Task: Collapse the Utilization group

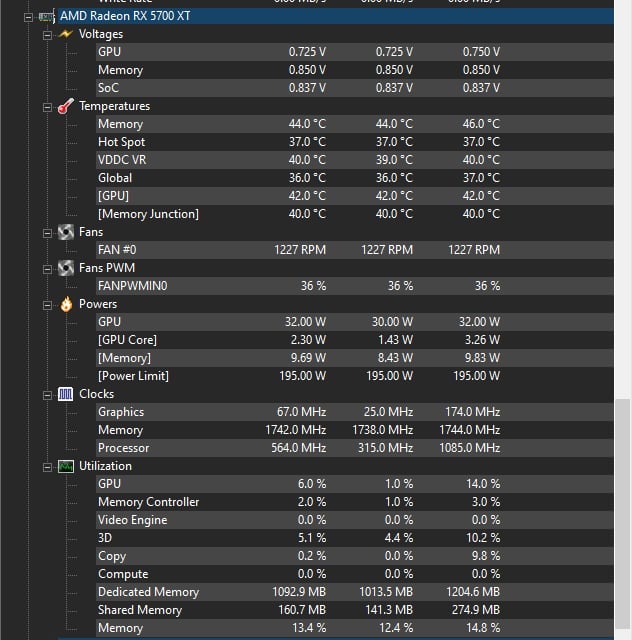Action: [x=47, y=467]
